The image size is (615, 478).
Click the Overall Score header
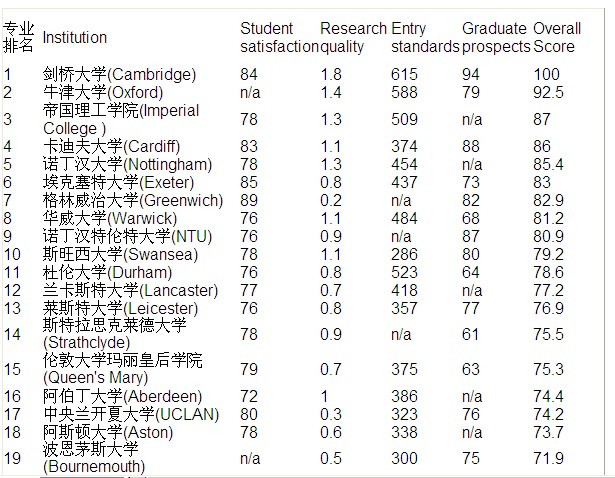pyautogui.click(x=557, y=38)
